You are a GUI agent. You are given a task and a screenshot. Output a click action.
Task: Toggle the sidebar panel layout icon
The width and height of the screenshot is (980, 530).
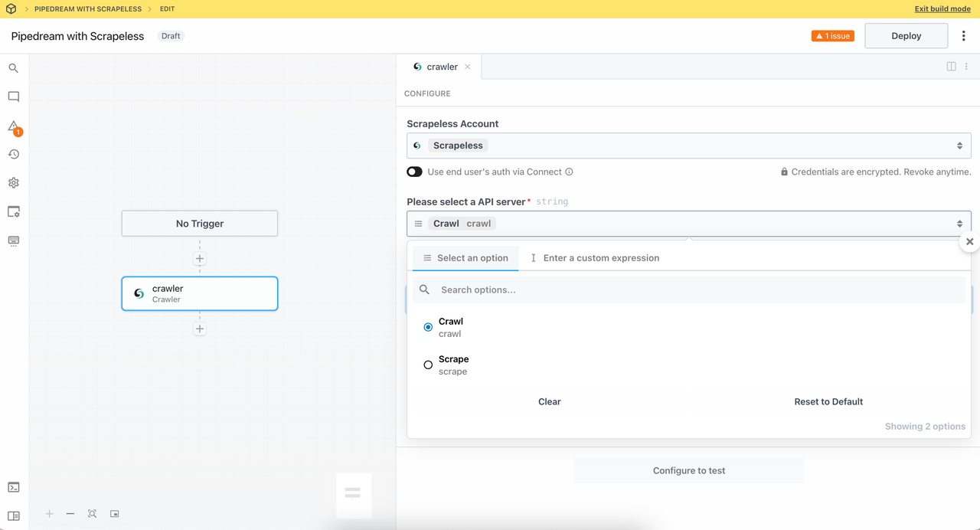click(x=13, y=515)
